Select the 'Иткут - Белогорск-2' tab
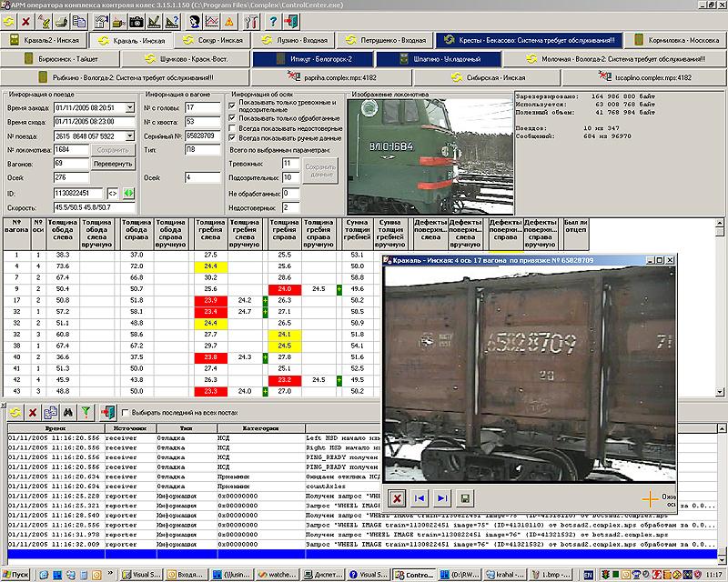728x582 pixels. click(x=312, y=59)
